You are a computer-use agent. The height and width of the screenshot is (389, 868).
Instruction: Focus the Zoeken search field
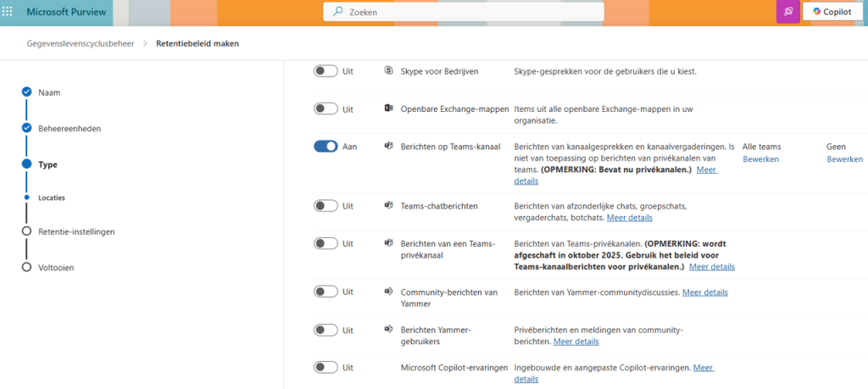point(464,12)
